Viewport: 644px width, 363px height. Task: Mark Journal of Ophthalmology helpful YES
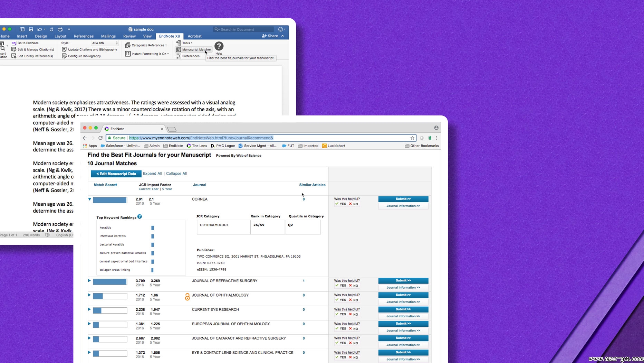click(340, 300)
